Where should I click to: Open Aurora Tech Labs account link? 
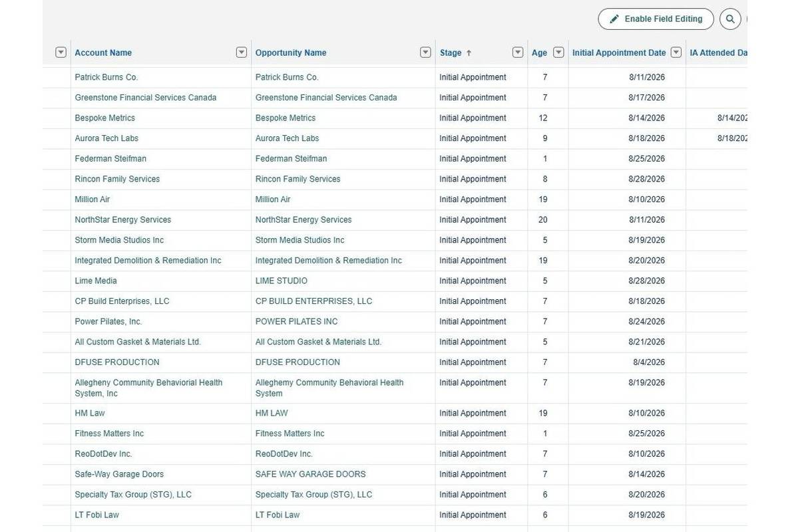[x=106, y=138]
